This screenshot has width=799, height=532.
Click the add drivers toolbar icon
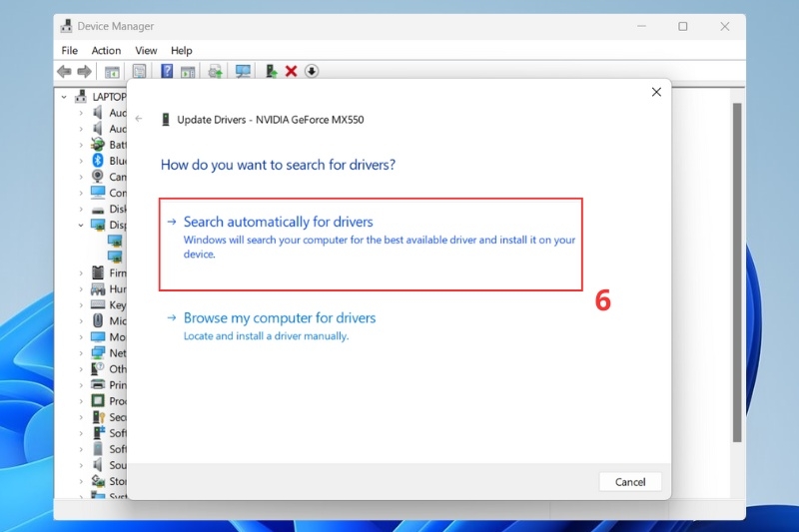(x=271, y=71)
